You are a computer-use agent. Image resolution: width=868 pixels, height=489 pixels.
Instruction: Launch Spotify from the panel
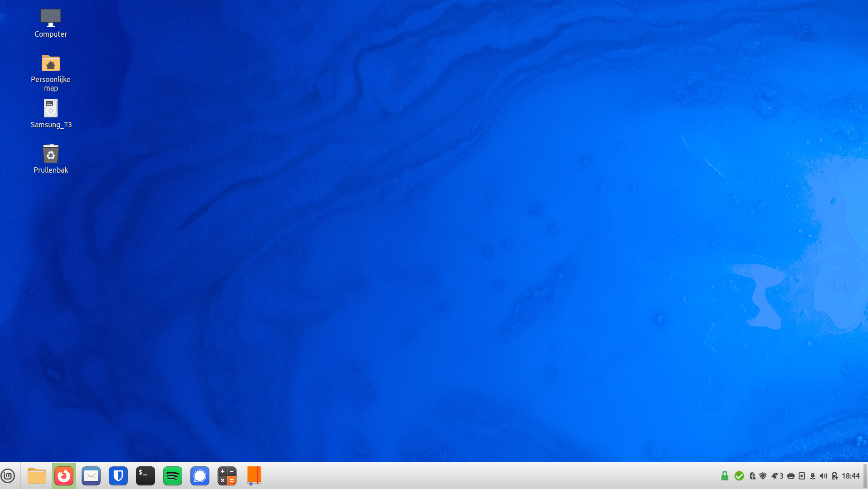pos(173,476)
